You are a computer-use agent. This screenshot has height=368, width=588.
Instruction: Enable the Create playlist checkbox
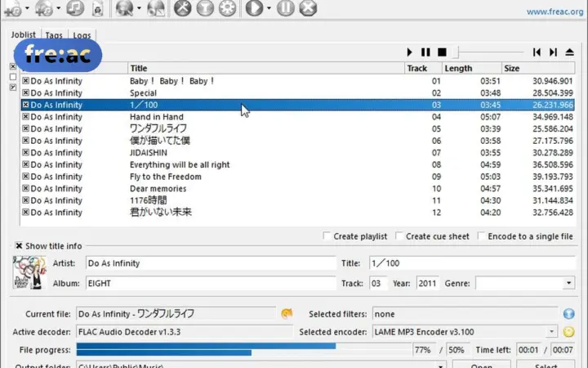tap(327, 236)
